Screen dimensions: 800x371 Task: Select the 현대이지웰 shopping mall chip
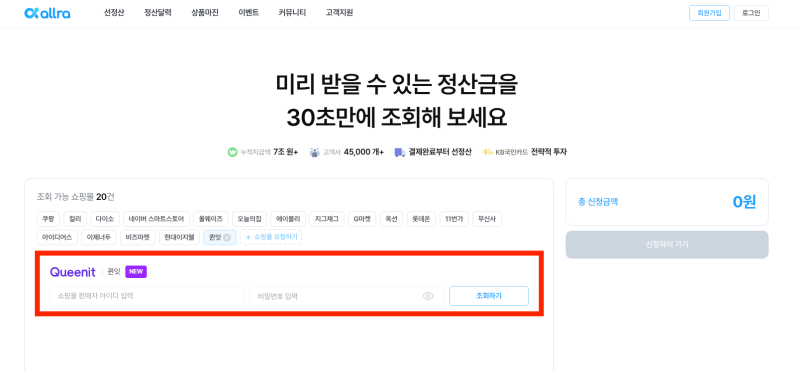[x=180, y=237]
